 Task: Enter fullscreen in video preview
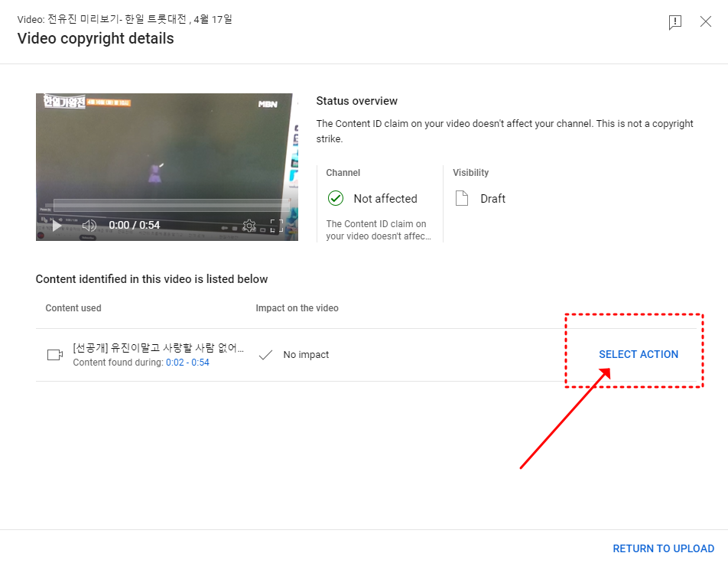tap(277, 226)
